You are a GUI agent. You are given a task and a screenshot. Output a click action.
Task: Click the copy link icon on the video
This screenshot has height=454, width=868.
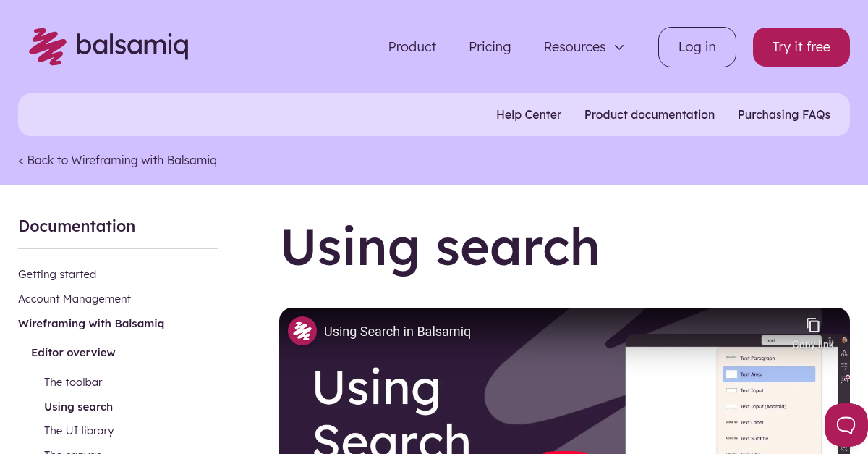pyautogui.click(x=813, y=324)
